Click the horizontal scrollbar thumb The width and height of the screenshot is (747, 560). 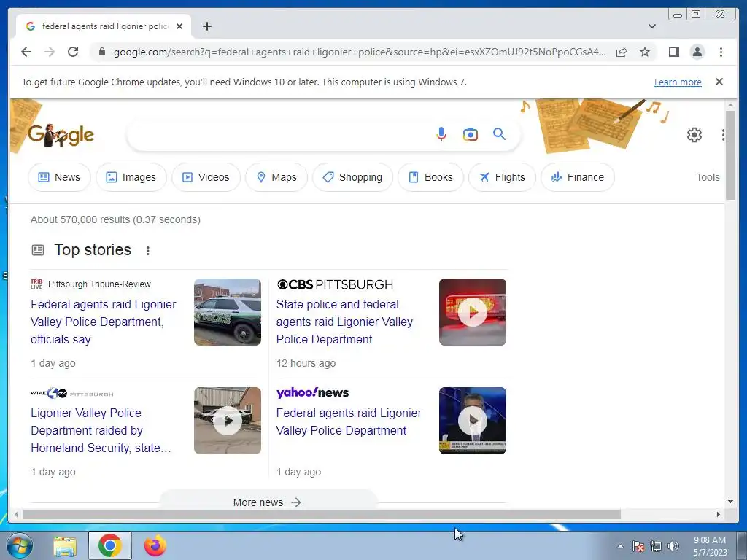click(x=322, y=514)
